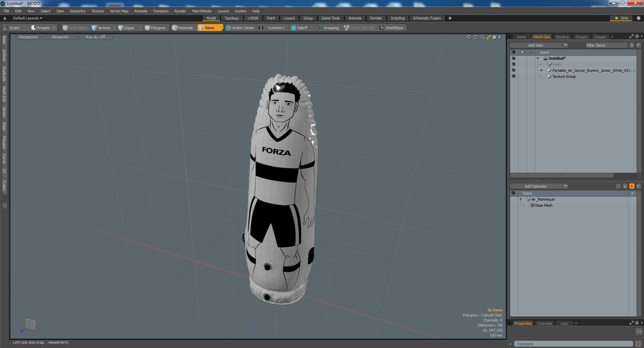Click the record button beside Command field
This screenshot has width=644, height=348.
[x=638, y=344]
